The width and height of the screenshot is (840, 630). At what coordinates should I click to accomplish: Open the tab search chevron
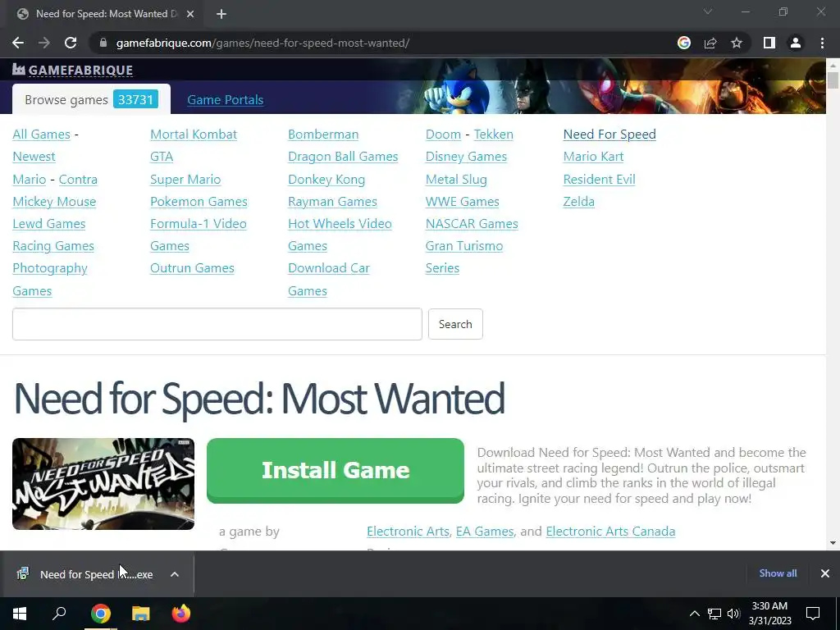[708, 11]
